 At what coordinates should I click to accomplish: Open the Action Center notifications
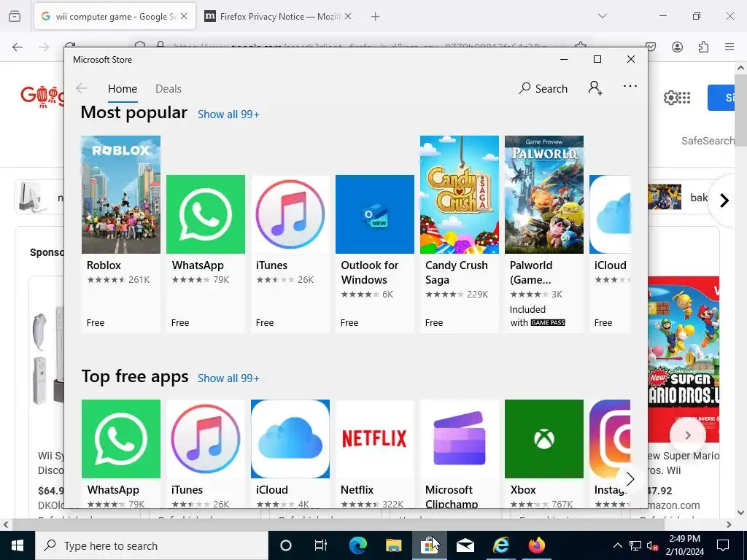(x=723, y=545)
